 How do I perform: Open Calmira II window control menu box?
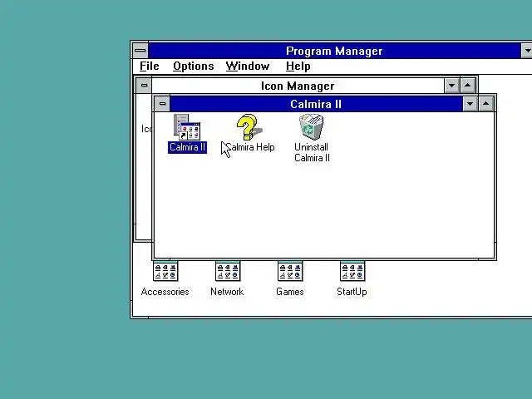[x=162, y=103]
